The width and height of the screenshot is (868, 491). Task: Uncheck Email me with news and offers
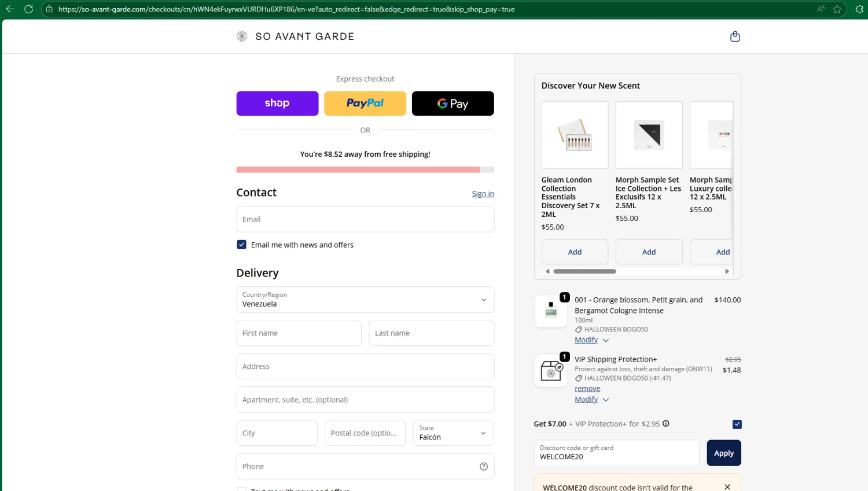point(241,245)
